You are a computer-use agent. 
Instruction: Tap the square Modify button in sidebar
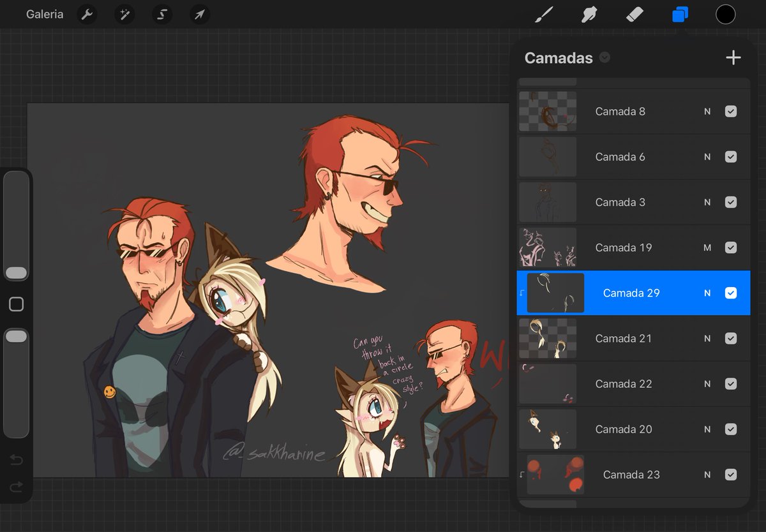[x=17, y=304]
